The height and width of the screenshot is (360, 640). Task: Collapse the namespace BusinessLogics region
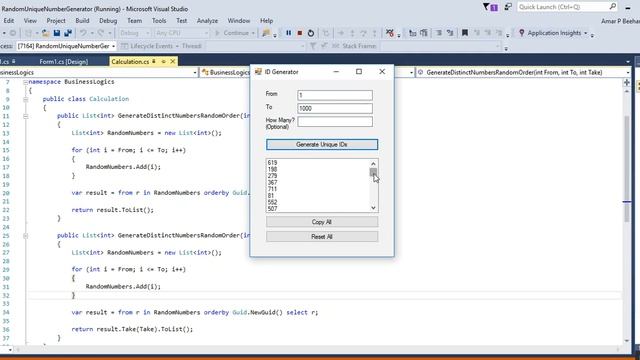pos(25,82)
